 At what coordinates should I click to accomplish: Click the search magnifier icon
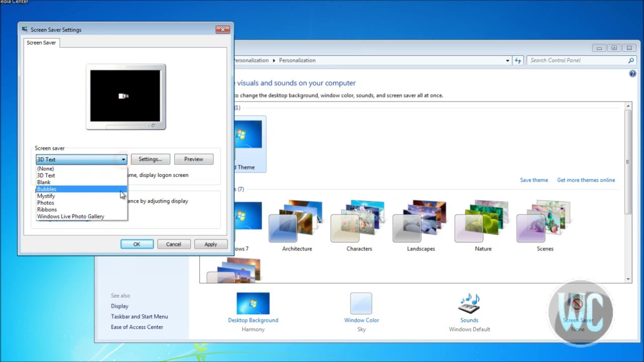pyautogui.click(x=631, y=60)
